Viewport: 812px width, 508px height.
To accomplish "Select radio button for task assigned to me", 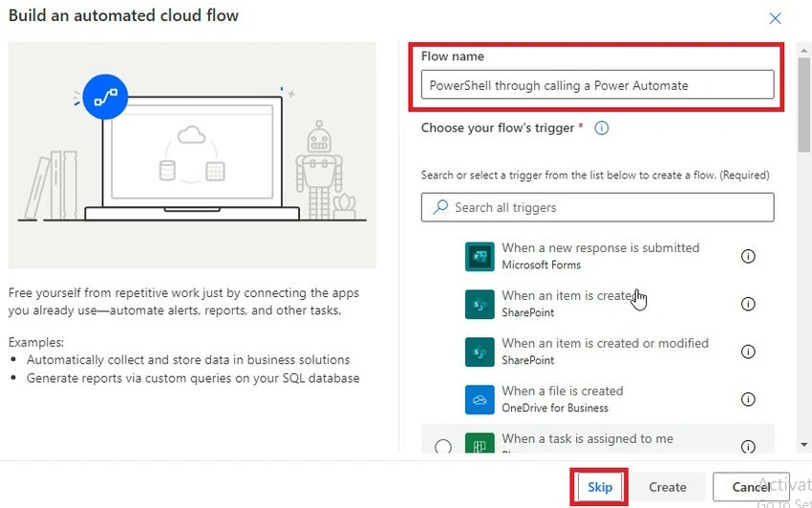I will point(442,446).
